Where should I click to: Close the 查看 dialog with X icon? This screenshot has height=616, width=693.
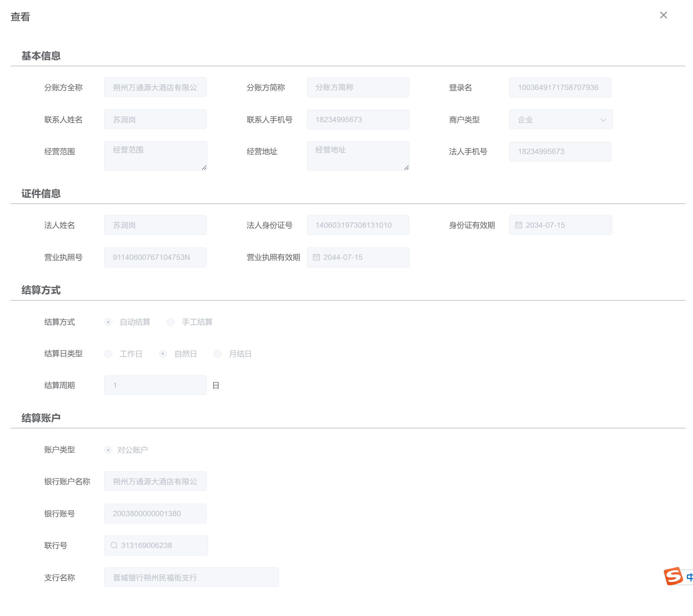[x=663, y=15]
